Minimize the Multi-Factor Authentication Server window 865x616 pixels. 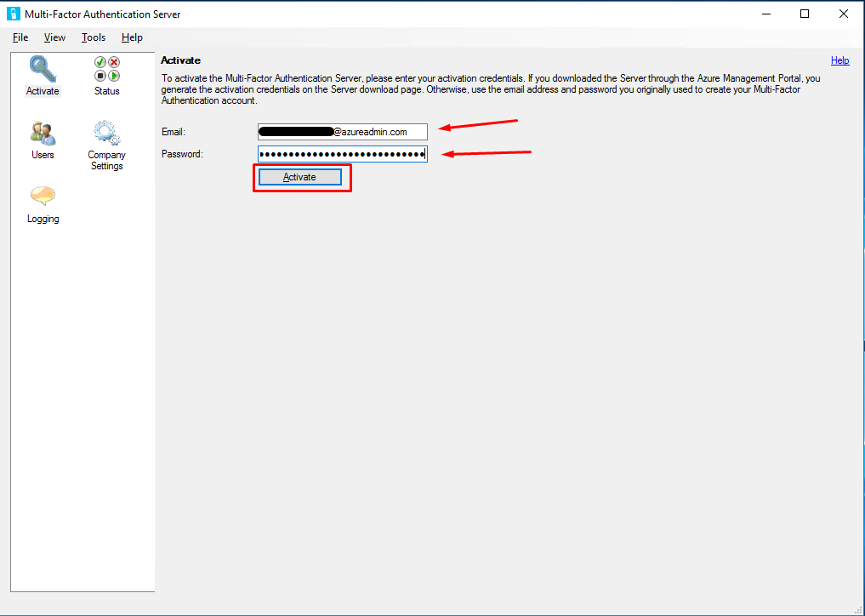(765, 14)
